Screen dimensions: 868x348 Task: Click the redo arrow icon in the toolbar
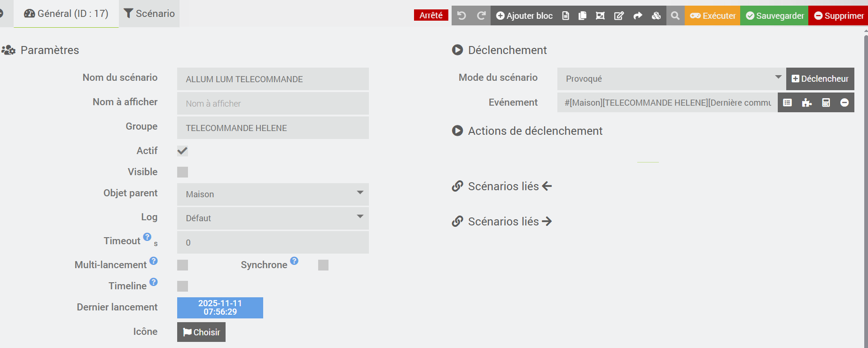(481, 15)
